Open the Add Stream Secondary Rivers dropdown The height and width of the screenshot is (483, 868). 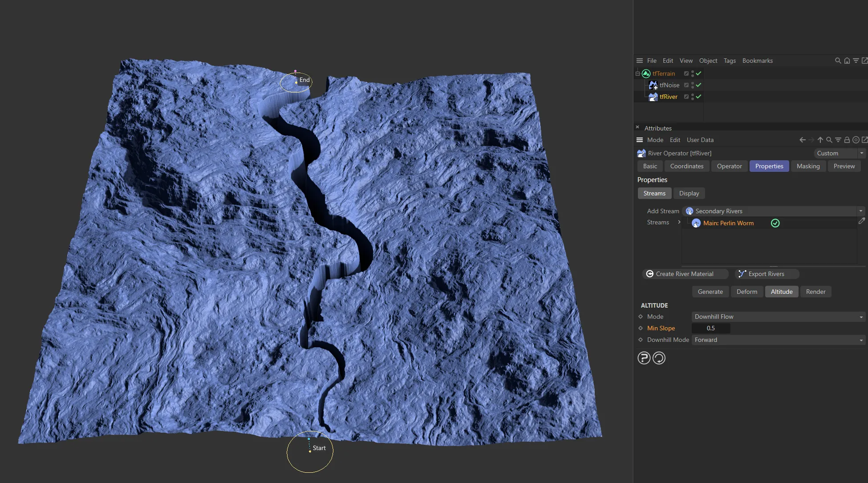tap(861, 211)
